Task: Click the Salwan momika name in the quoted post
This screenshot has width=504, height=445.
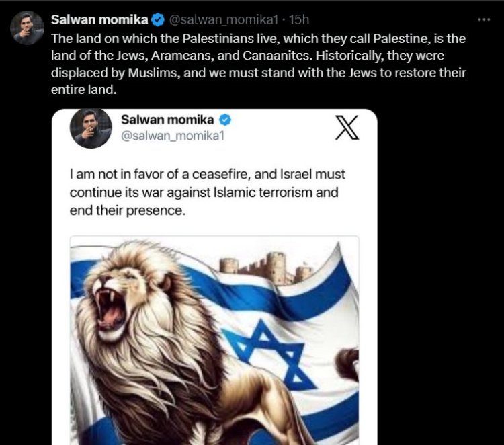Action: pyautogui.click(x=168, y=120)
